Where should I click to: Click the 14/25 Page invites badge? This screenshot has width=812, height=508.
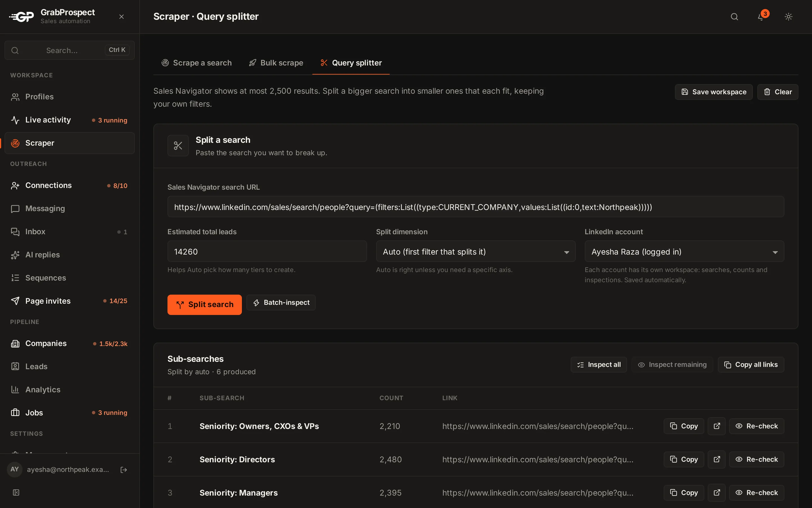[x=115, y=301]
